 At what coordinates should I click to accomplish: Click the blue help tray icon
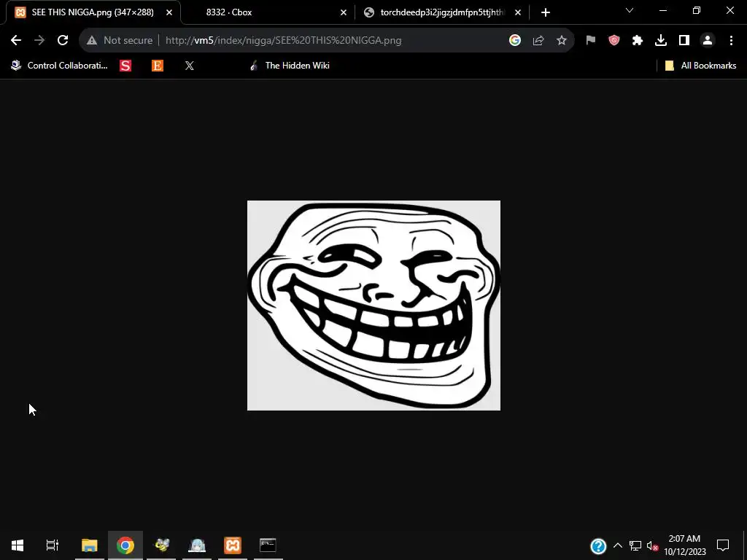(x=598, y=545)
